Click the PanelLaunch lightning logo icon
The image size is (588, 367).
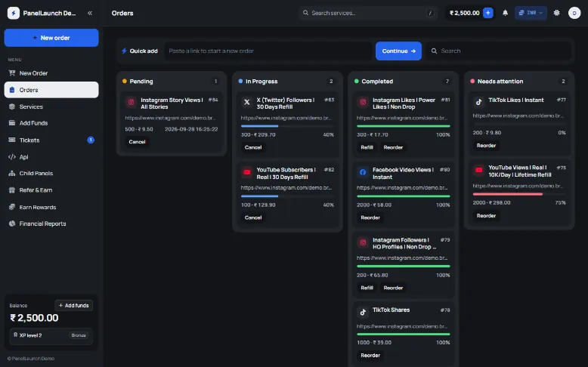click(x=13, y=13)
